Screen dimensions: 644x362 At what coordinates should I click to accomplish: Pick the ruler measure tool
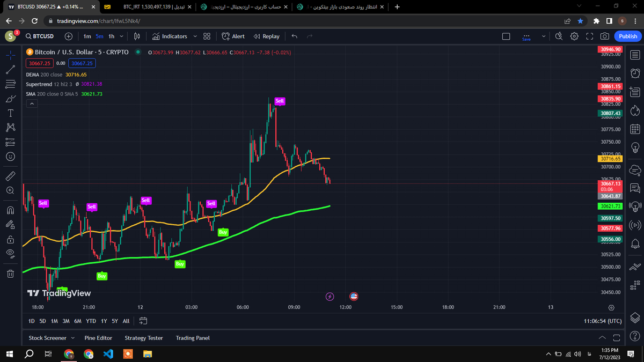pos(10,176)
